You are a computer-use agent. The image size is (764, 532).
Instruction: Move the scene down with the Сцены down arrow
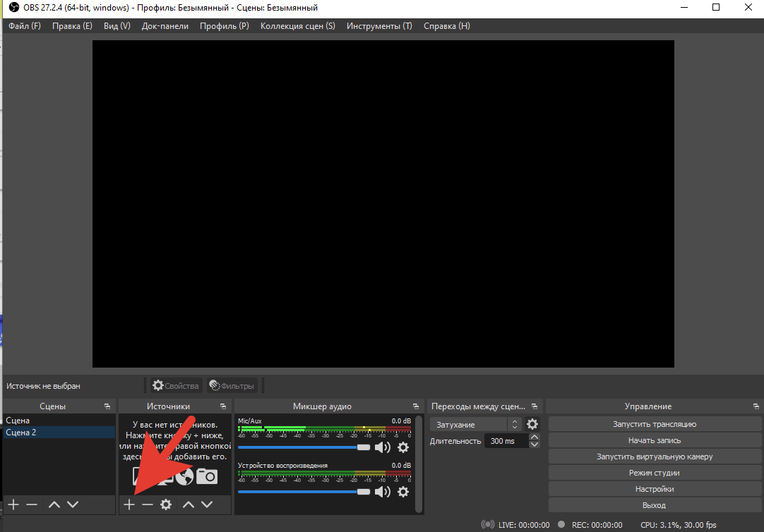tap(72, 504)
